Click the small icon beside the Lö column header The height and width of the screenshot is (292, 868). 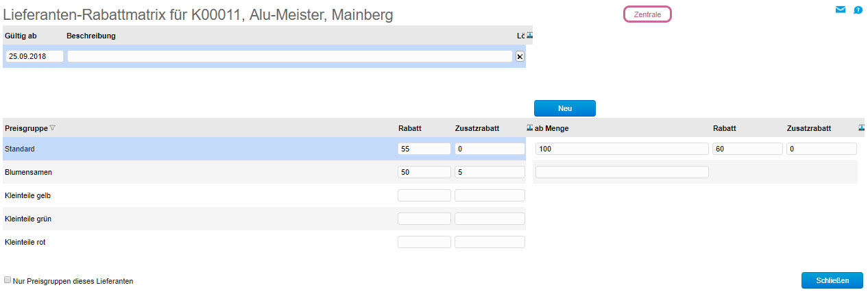coord(529,36)
